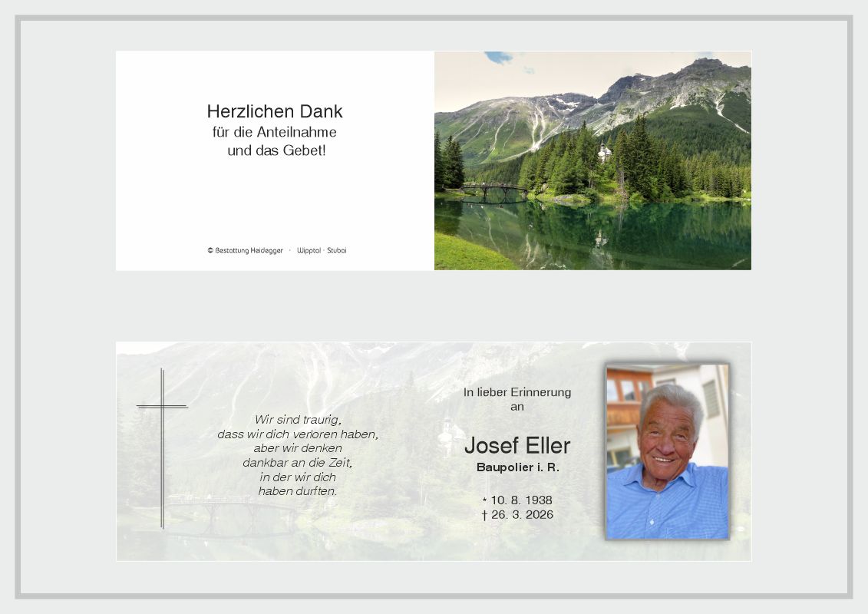Click the white chapel among the trees
This screenshot has height=614, width=868.
pyautogui.click(x=605, y=152)
